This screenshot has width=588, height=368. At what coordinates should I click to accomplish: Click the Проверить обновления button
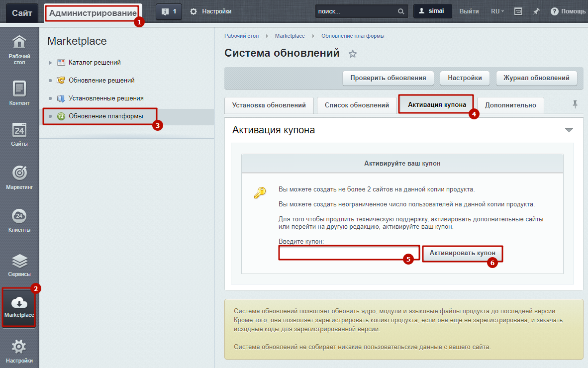click(388, 78)
